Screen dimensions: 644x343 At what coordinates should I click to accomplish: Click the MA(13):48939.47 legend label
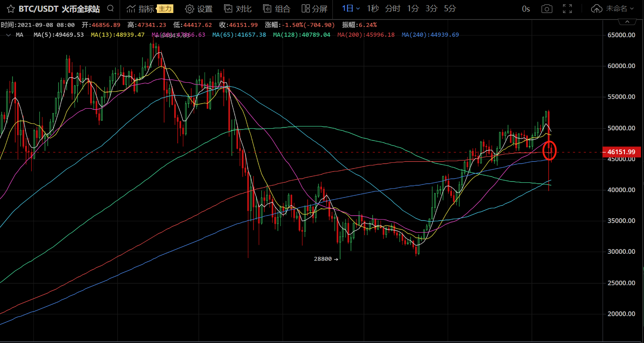click(118, 35)
